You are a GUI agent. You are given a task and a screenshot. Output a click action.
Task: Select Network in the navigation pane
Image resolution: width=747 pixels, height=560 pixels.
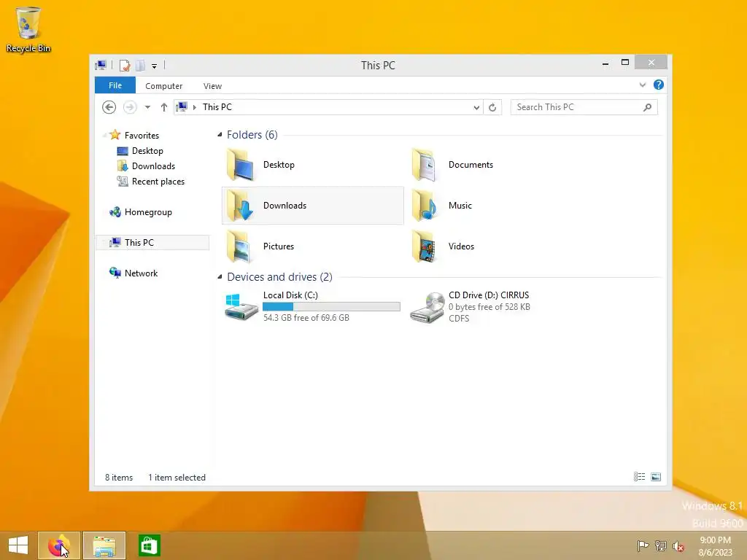click(x=141, y=273)
